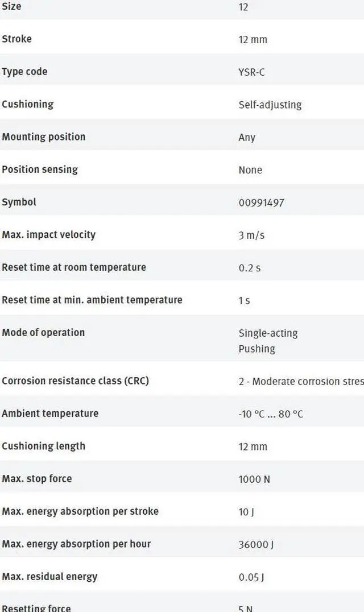364x612 pixels.
Task: Click the Self-adjusting cushioning value
Action: (x=270, y=105)
